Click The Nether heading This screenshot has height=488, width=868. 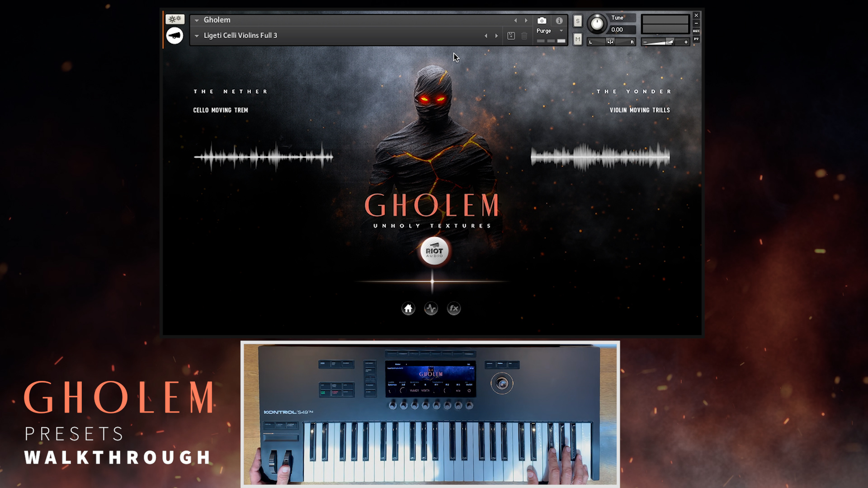(x=231, y=91)
